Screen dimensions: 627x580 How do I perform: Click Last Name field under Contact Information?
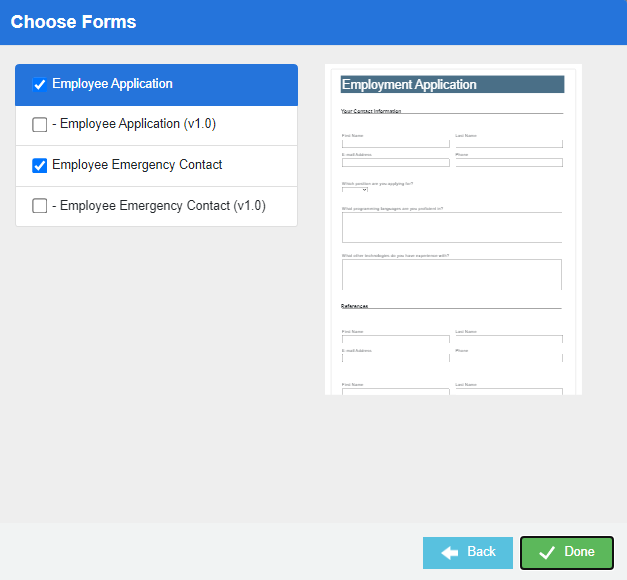508,143
